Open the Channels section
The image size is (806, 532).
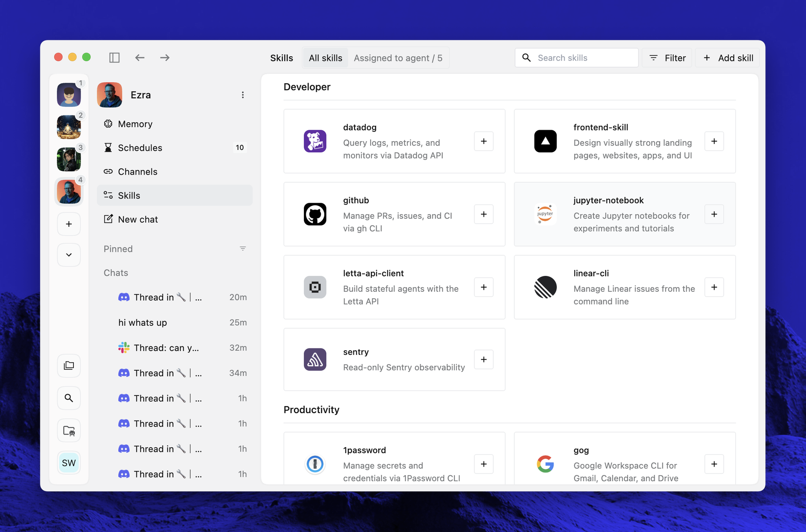point(175,172)
